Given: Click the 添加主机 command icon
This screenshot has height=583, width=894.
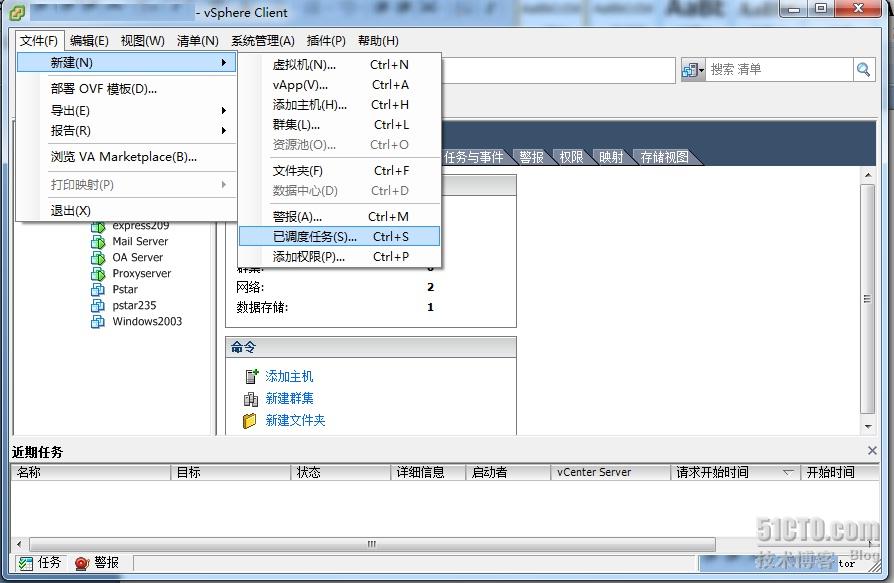Looking at the screenshot, I should tap(251, 376).
